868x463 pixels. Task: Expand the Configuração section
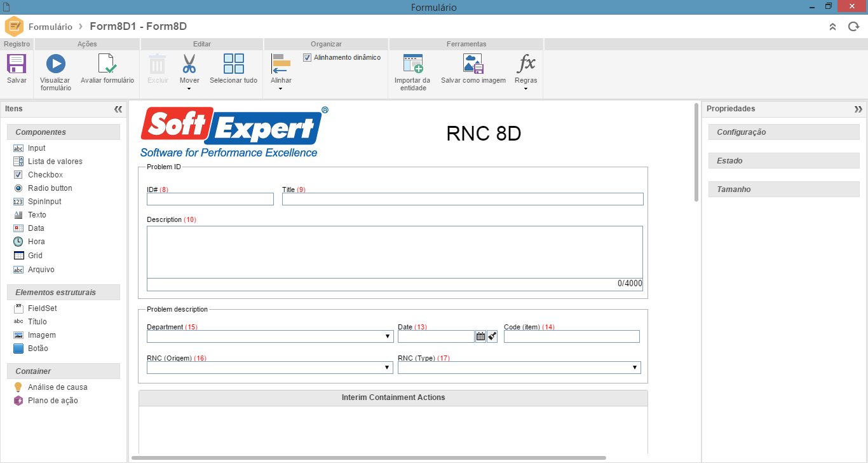[x=783, y=132]
